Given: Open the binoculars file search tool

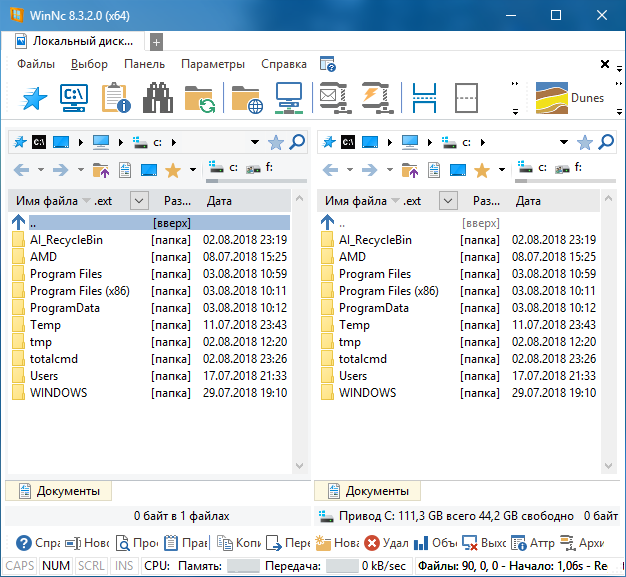Looking at the screenshot, I should [159, 98].
